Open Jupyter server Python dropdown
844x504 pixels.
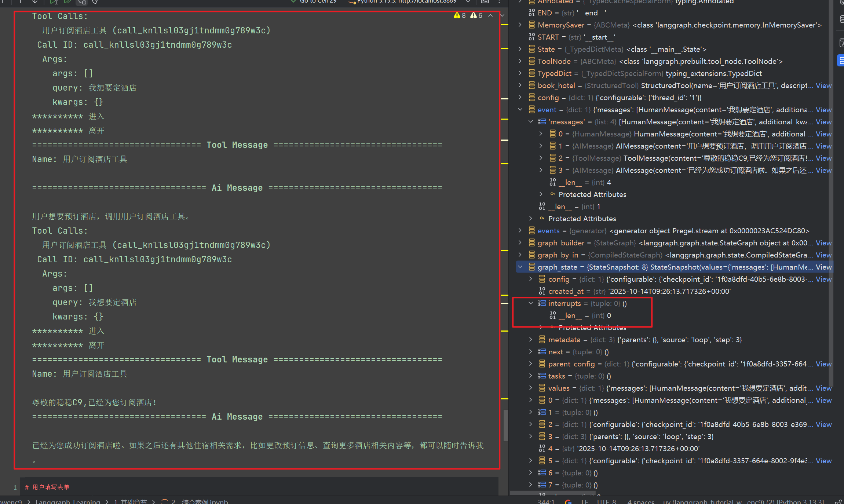tap(468, 2)
